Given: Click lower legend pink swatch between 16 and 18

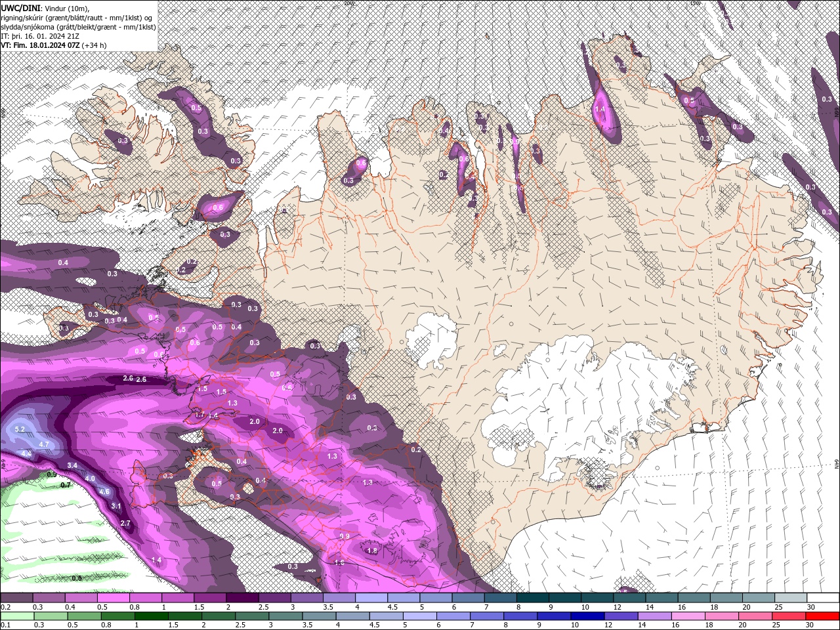Looking at the screenshot, I should [x=688, y=616].
